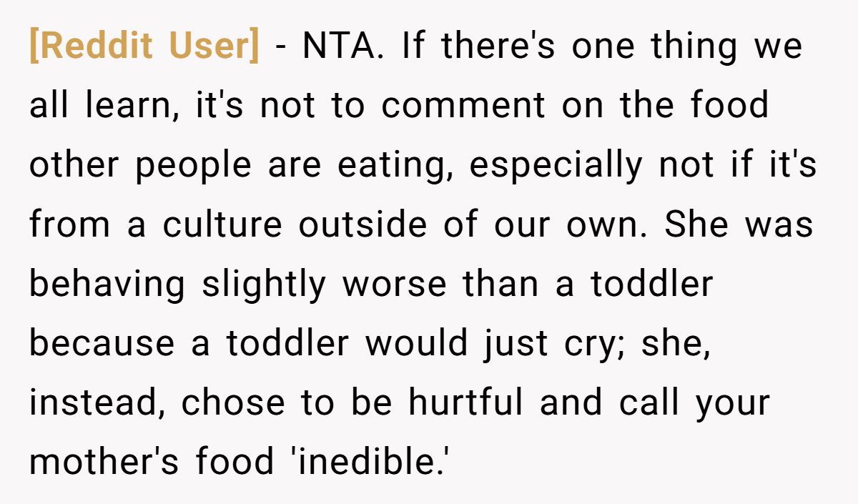Select the word "hurtful"
The image size is (858, 504).
466,404
